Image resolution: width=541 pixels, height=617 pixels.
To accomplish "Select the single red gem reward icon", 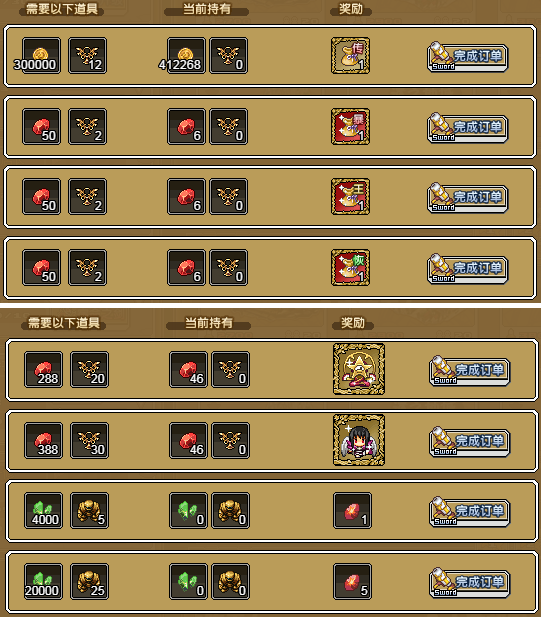I will click(352, 510).
